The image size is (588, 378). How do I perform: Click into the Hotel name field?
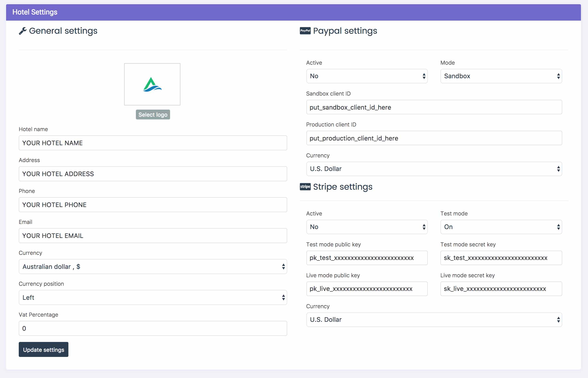[x=153, y=143]
